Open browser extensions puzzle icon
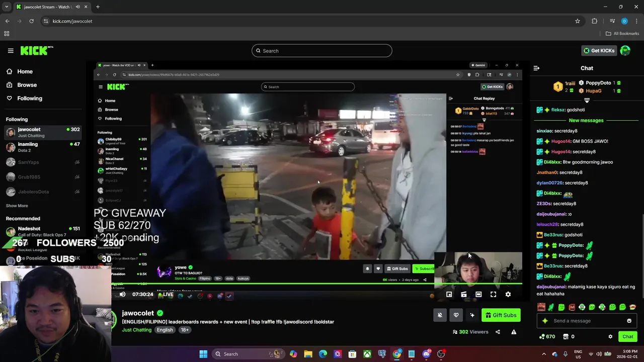644x362 pixels. coord(594,21)
